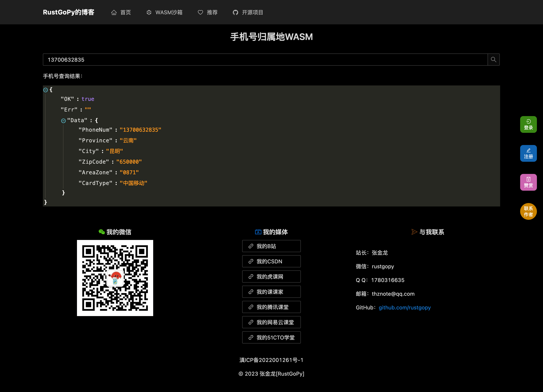Open the 我的腾讯课堂 link button
The image size is (543, 392).
pos(271,307)
